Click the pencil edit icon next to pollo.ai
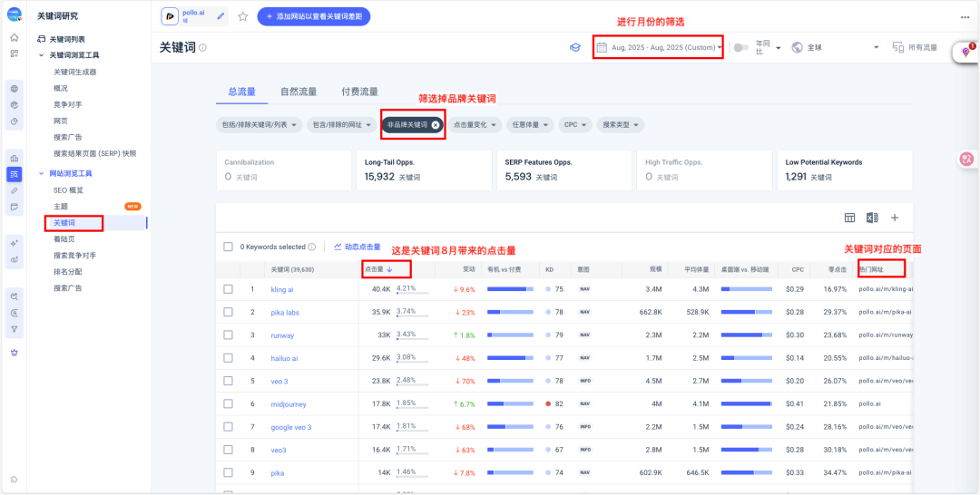The width and height of the screenshot is (980, 495). point(220,16)
